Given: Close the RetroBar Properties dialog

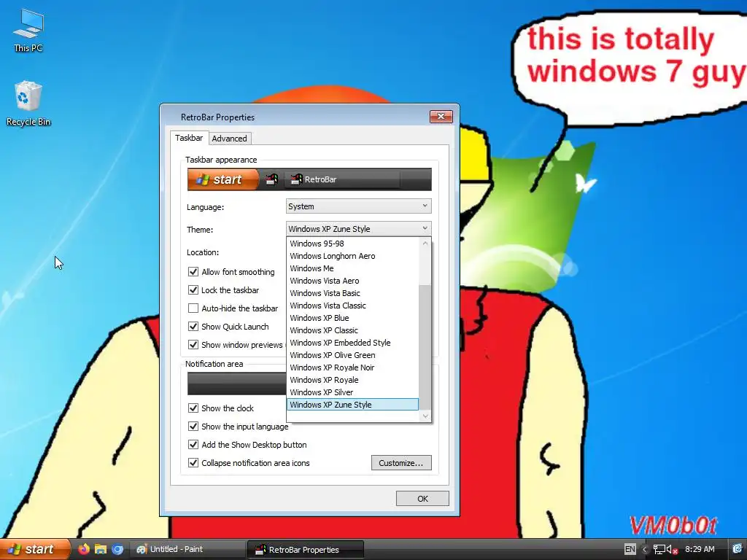Looking at the screenshot, I should point(441,116).
